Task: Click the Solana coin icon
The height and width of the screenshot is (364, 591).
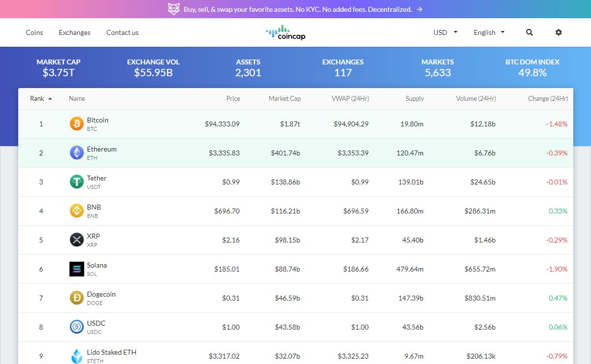Action: [76, 269]
